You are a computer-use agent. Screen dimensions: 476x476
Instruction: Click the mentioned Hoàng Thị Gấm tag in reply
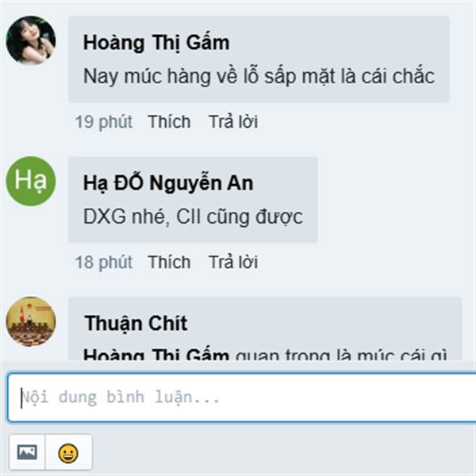pyautogui.click(x=156, y=355)
